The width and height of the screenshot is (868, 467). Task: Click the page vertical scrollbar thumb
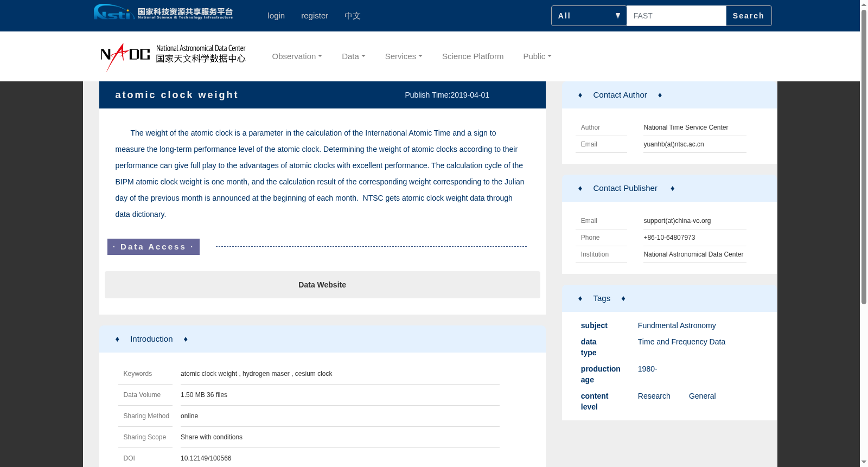coord(864,157)
